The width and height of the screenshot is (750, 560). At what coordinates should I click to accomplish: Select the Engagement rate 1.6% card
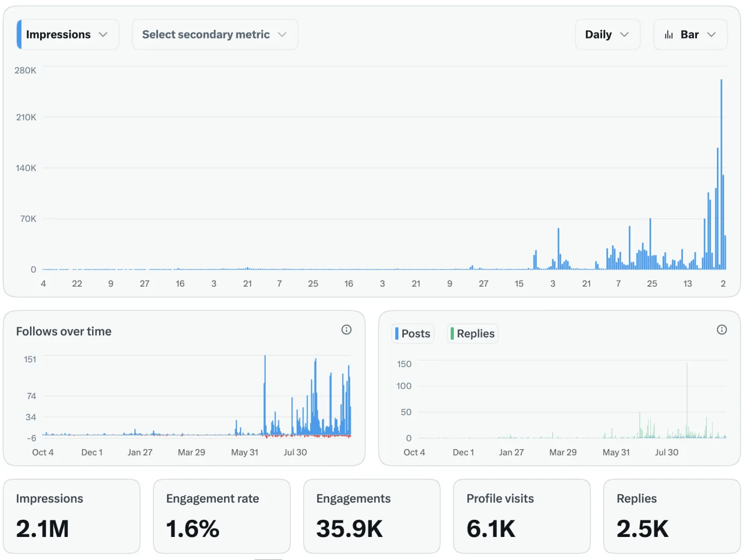[x=222, y=516]
